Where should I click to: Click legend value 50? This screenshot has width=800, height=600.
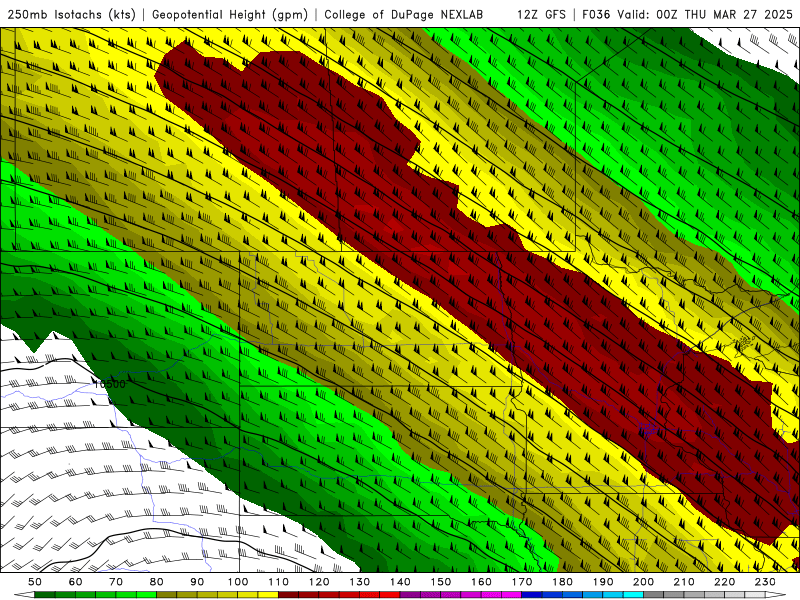(35, 582)
